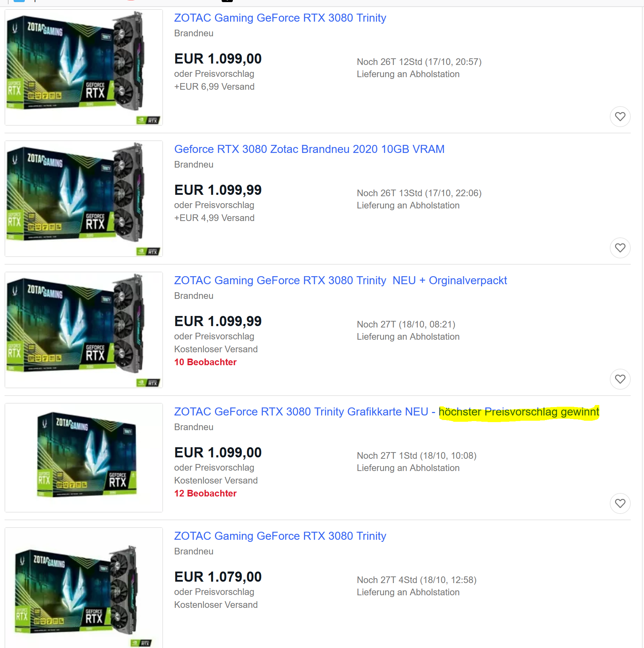Add the EUR 1.099,00 Trinity listing with 6,99 shipping to watchlist
644x648 pixels.
620,117
